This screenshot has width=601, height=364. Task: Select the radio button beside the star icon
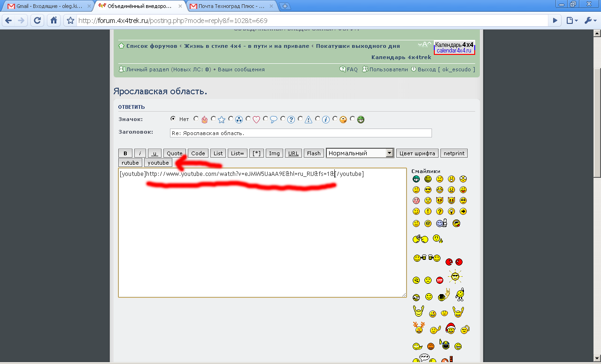point(214,119)
